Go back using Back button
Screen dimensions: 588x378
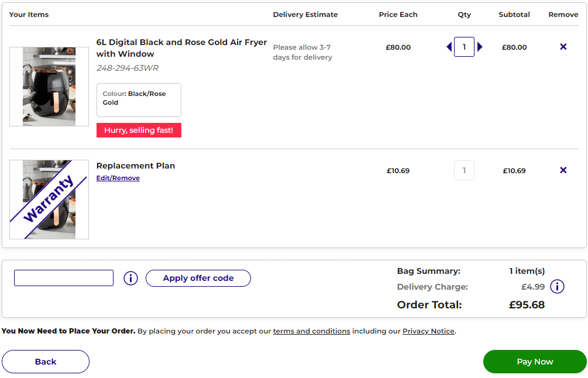click(46, 362)
